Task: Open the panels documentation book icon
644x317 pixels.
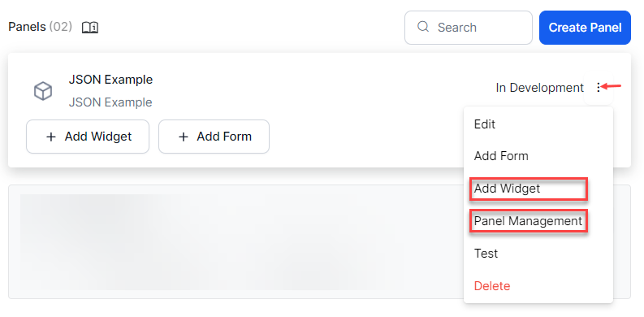Action: [x=90, y=28]
